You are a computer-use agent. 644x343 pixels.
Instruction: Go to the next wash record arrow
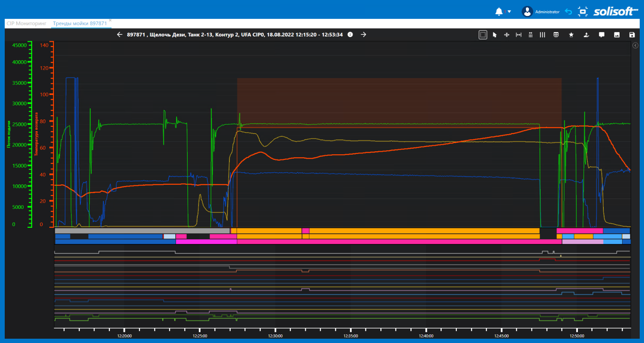click(363, 35)
